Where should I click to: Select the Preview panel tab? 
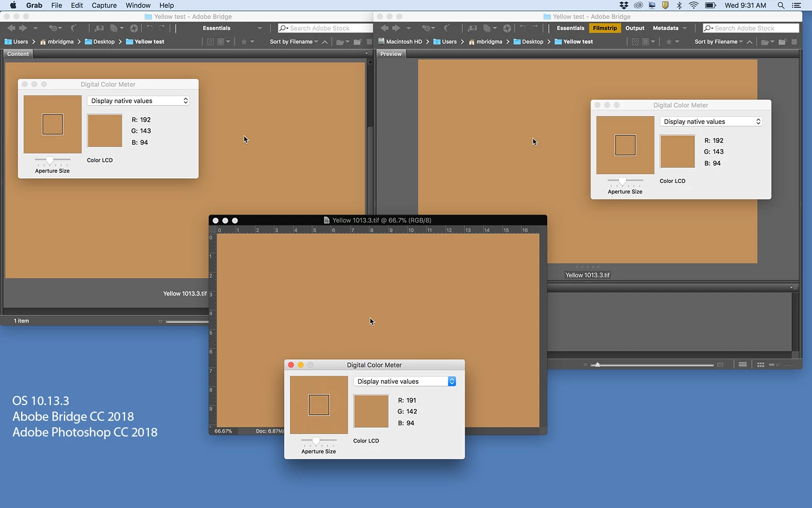[x=391, y=54]
